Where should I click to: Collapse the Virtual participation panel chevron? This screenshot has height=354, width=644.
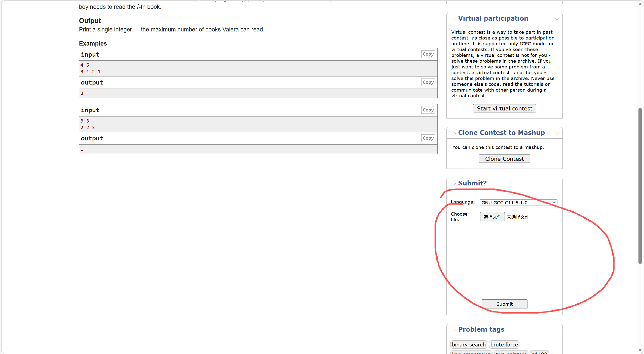point(557,19)
